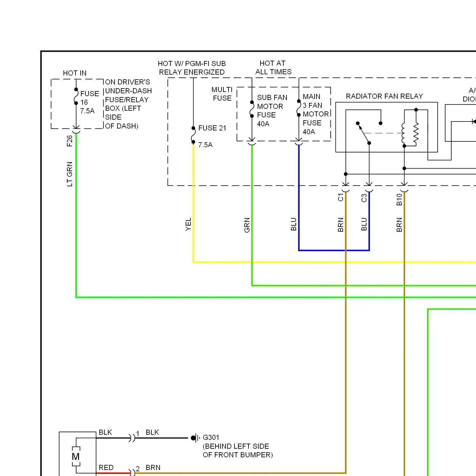
Task: Click the 'MULTI FUSE' label
Action: (222, 94)
